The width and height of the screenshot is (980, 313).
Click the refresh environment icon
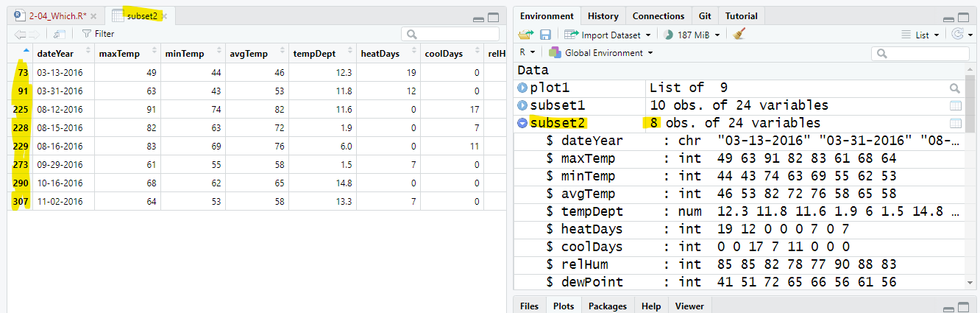coord(958,35)
